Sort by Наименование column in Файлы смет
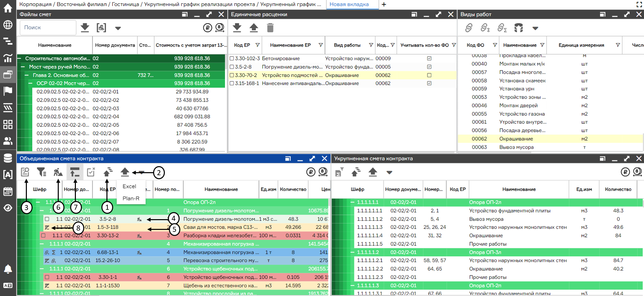This screenshot has width=644, height=296. [55, 45]
